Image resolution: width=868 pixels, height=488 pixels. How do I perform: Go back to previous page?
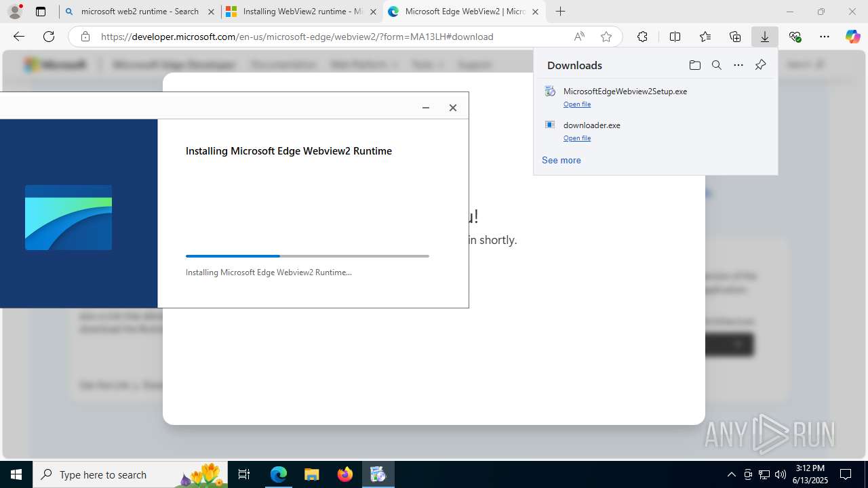19,37
